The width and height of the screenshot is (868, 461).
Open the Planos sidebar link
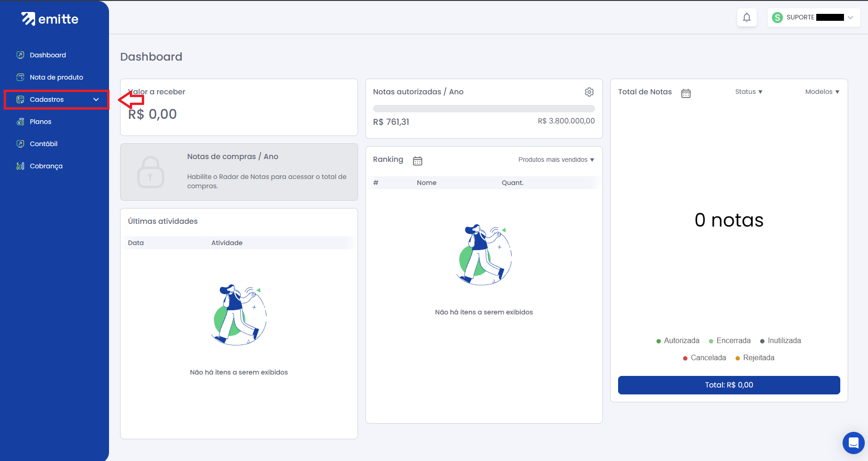41,122
